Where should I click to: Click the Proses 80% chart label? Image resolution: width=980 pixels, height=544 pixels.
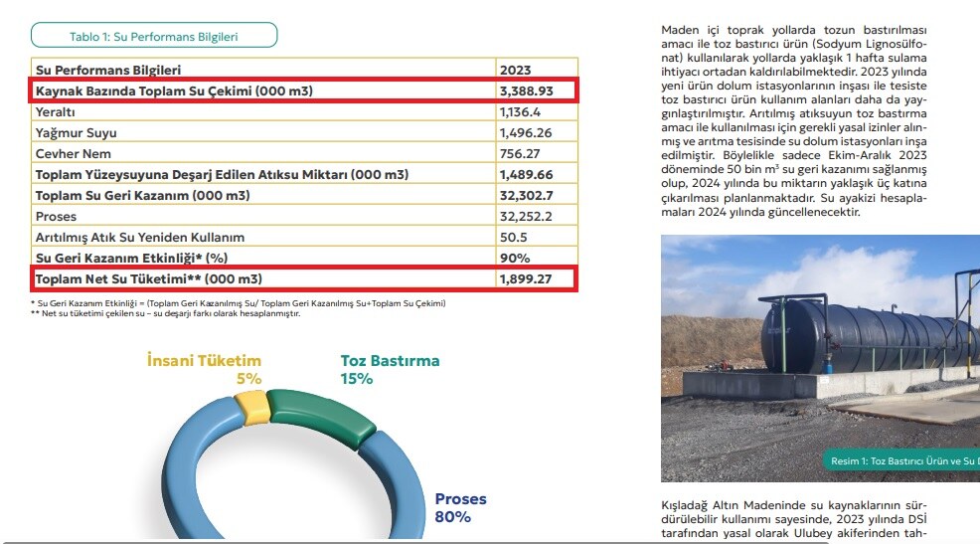460,507
